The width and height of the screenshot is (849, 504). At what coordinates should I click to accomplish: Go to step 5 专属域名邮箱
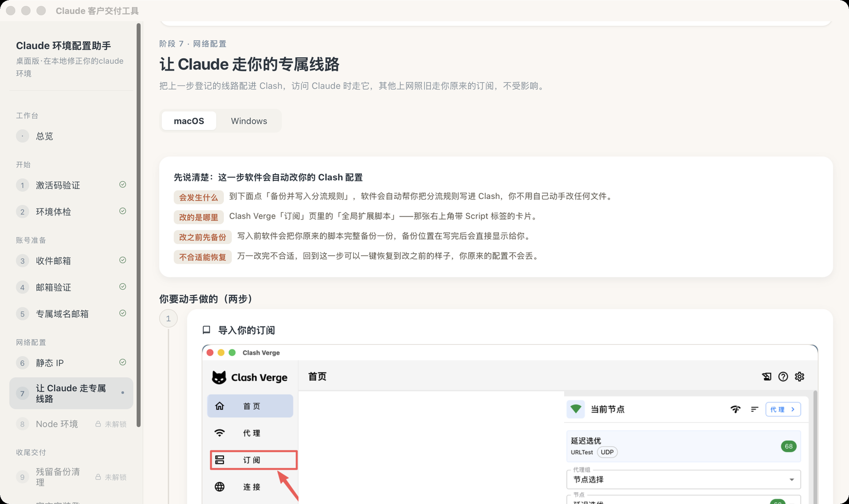(x=71, y=314)
